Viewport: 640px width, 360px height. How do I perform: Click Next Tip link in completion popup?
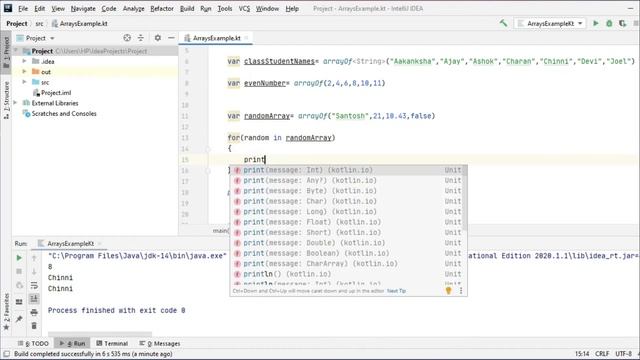pos(396,291)
